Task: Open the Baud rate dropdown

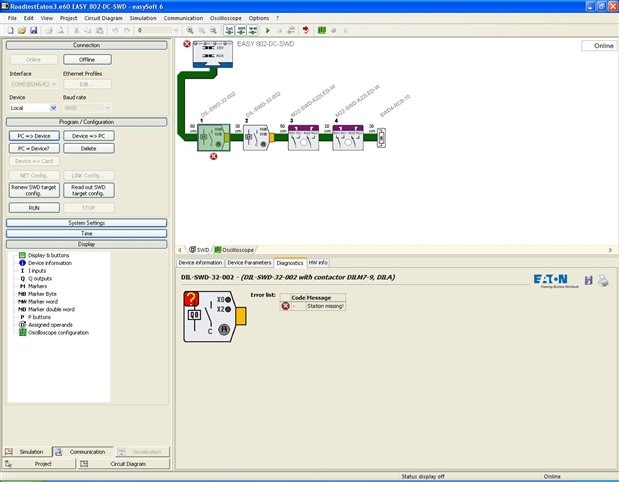Action: pyautogui.click(x=87, y=108)
